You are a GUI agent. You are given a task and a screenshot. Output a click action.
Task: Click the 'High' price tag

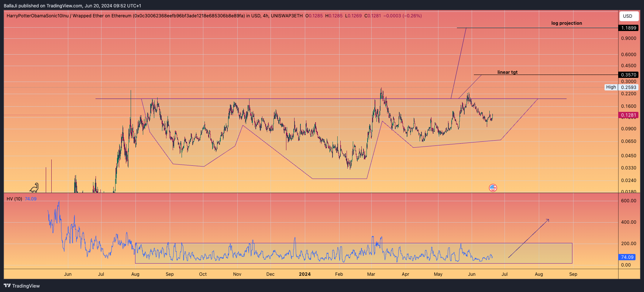(x=611, y=87)
